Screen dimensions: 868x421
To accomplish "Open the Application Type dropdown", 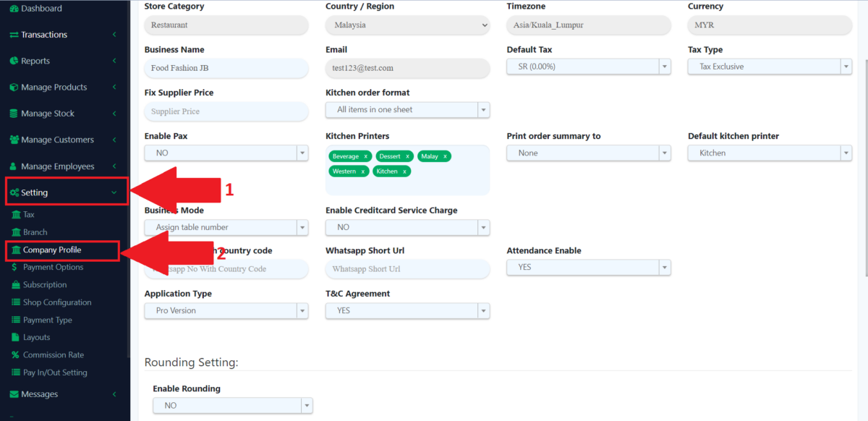I will [226, 311].
